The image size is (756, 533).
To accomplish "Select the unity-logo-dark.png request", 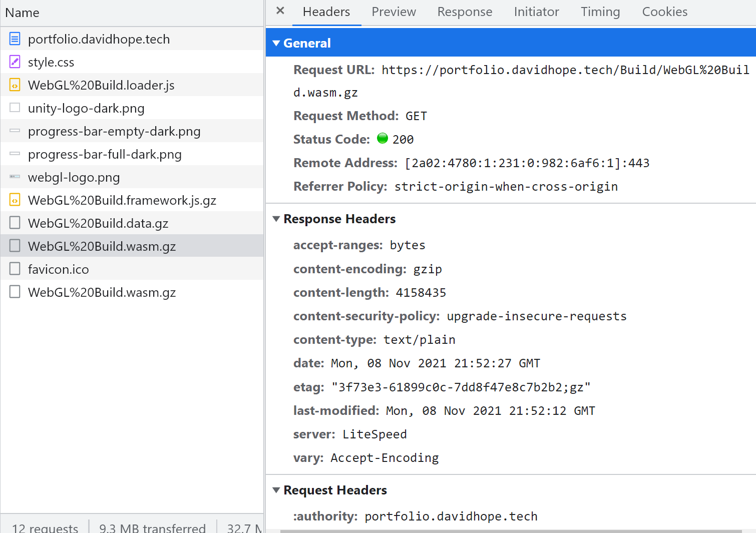I will click(x=132, y=108).
